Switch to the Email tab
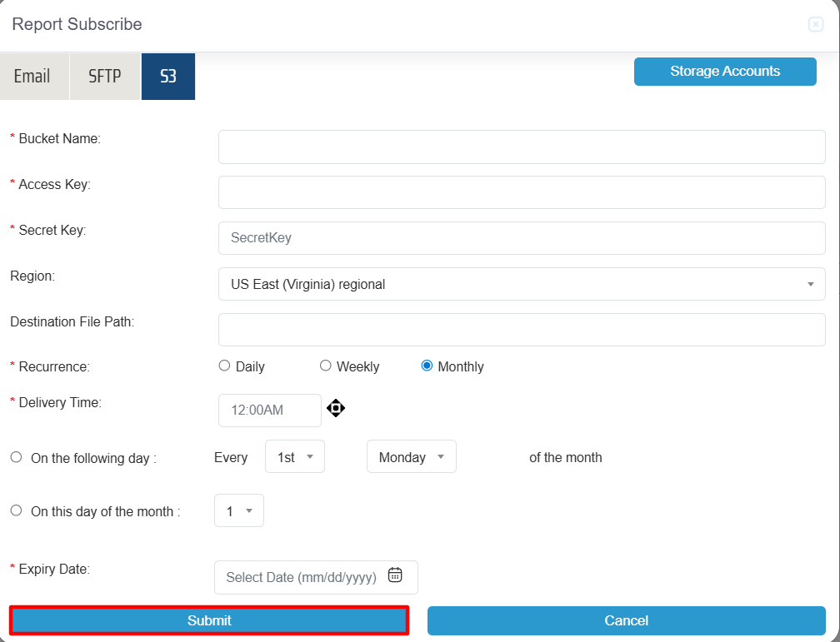The height and width of the screenshot is (642, 840). click(32, 77)
